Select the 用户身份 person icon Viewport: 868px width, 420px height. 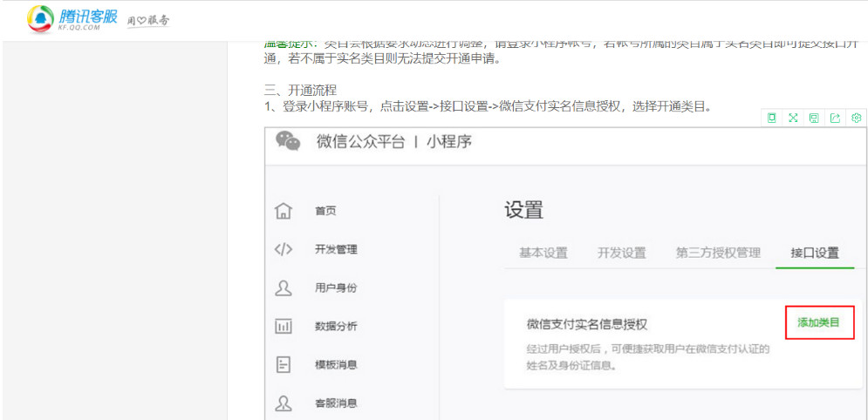click(x=284, y=288)
